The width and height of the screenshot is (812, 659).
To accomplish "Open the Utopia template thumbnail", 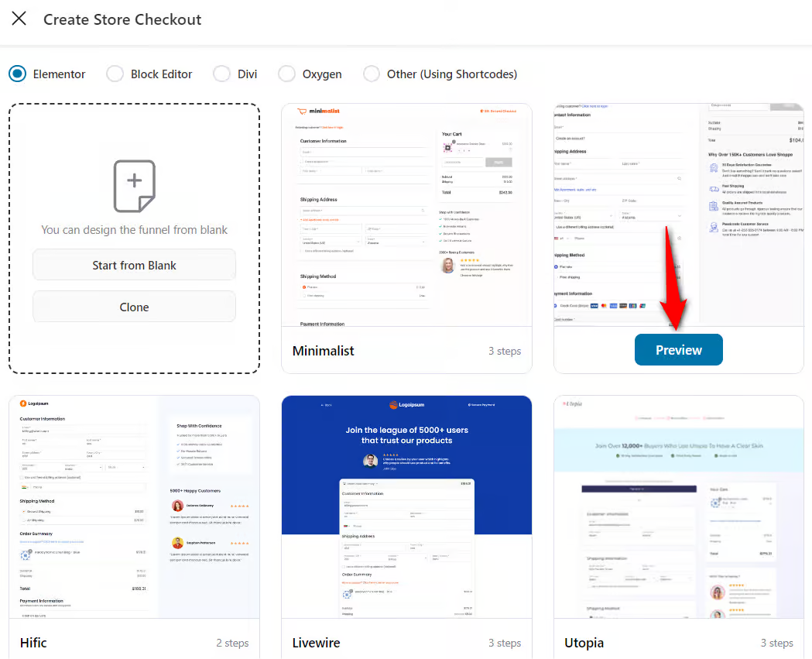I will [x=678, y=507].
